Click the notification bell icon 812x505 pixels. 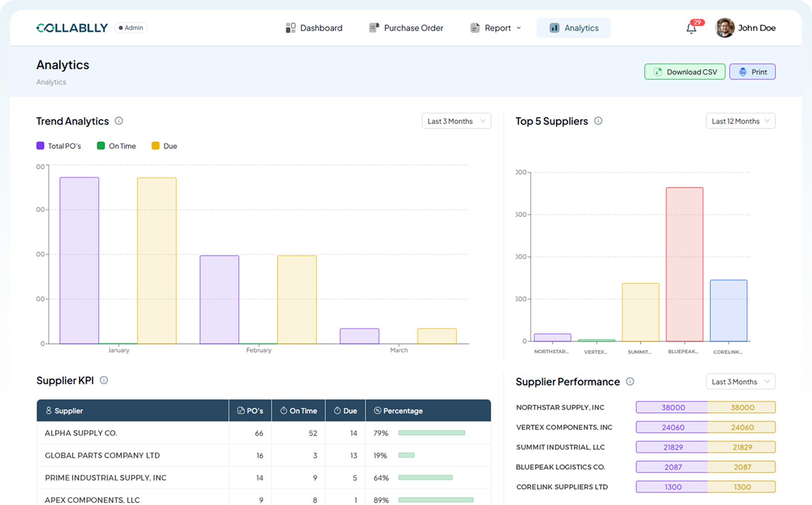[692, 28]
